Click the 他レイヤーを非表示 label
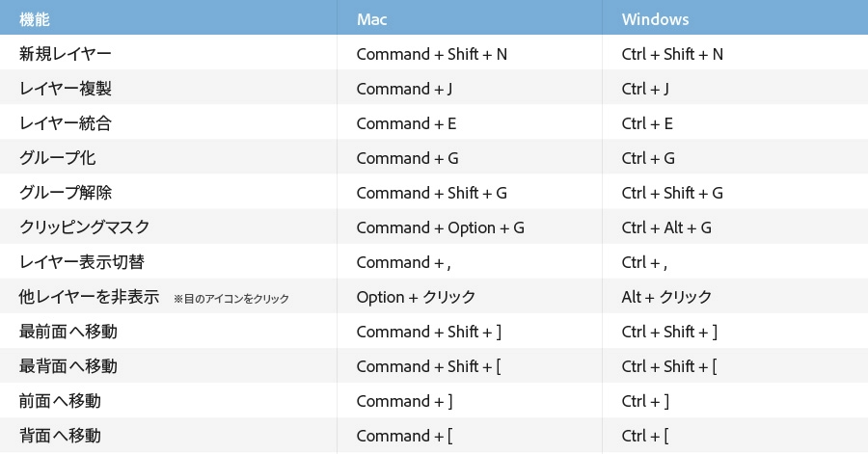Screen dimensions: 868x454 (x=89, y=297)
